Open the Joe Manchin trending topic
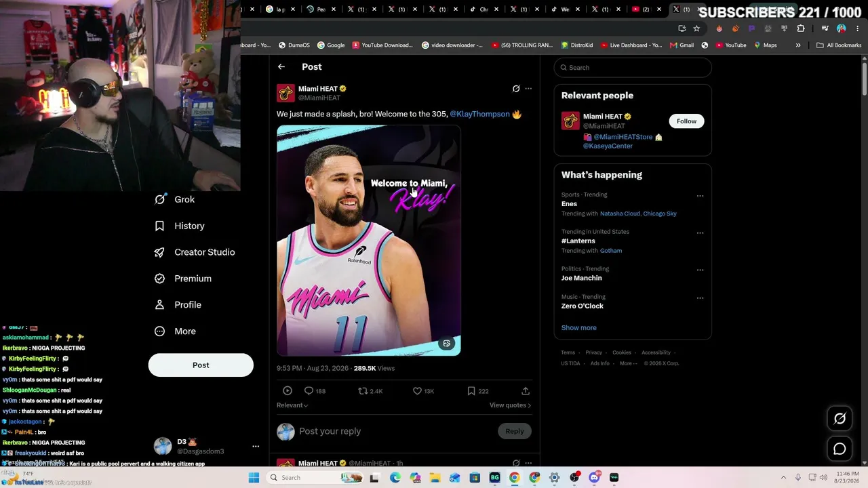The image size is (868, 488). 582,278
